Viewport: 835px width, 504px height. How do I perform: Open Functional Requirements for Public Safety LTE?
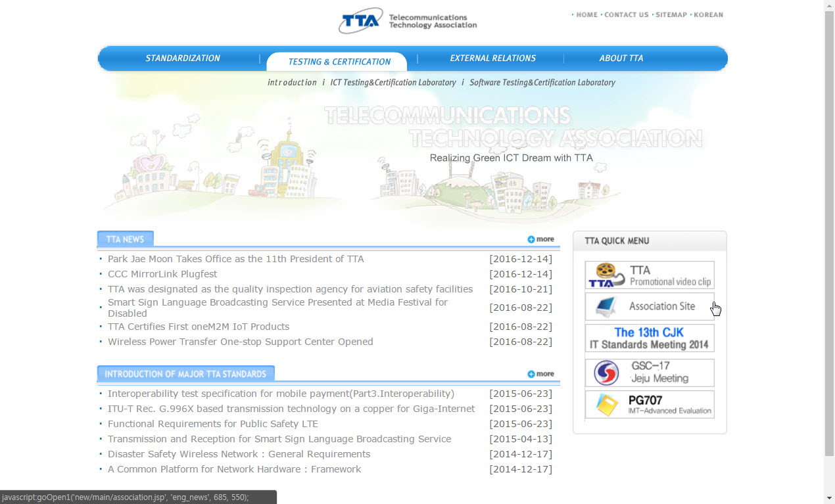point(212,424)
